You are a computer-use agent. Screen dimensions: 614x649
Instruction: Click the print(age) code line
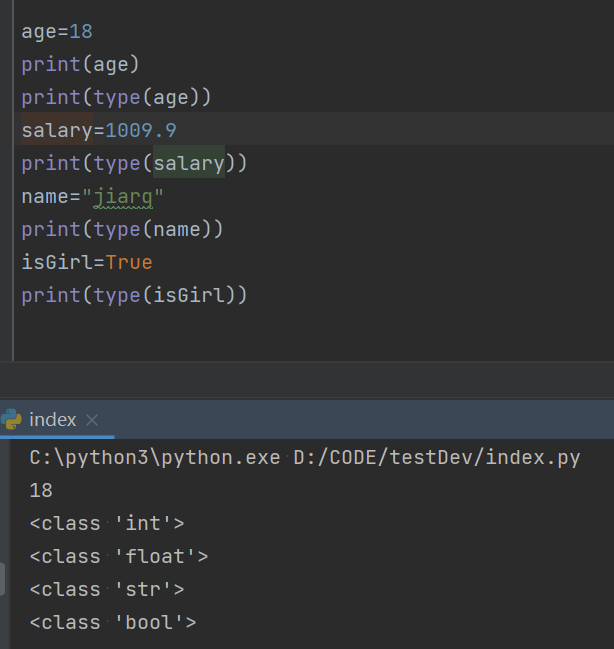coord(80,64)
